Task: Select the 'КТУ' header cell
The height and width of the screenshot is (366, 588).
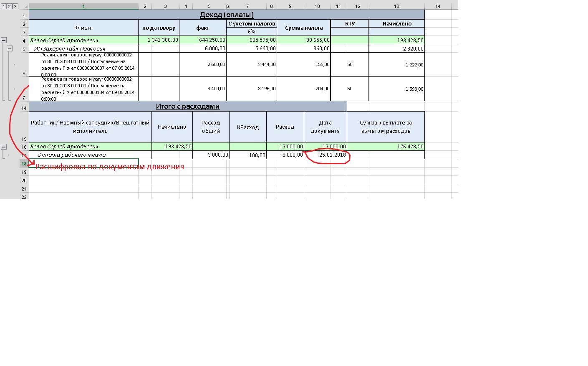Action: pos(350,23)
